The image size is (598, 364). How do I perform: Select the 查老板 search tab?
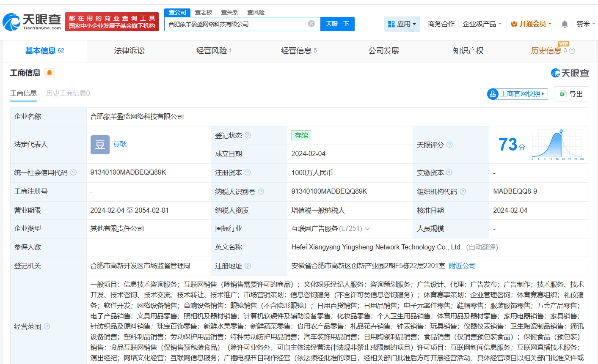(204, 12)
